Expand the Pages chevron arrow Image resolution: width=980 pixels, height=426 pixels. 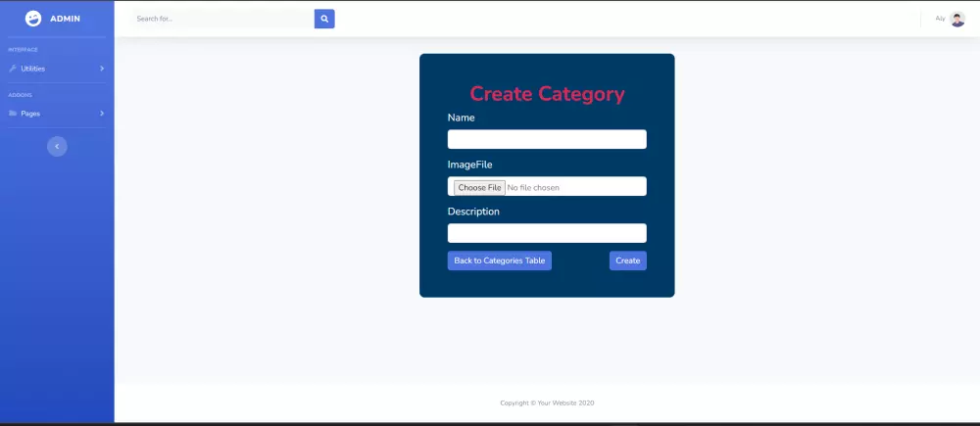tap(102, 114)
